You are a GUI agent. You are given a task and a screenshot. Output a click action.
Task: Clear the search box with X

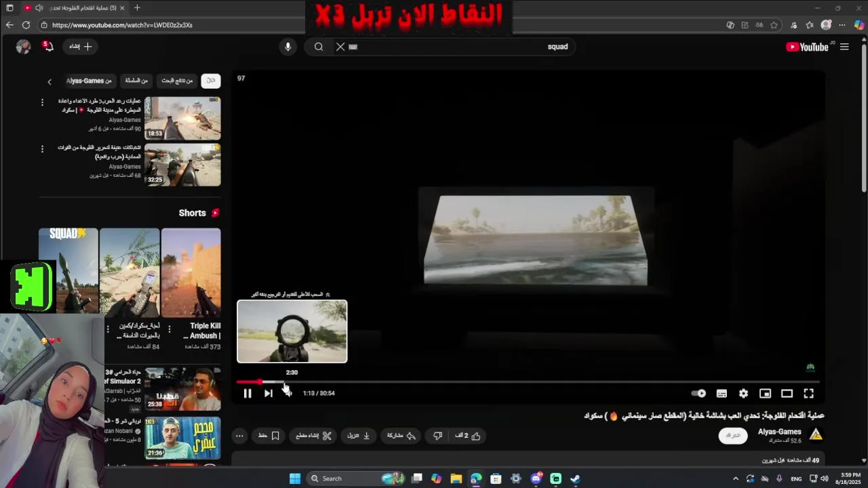pyautogui.click(x=340, y=47)
